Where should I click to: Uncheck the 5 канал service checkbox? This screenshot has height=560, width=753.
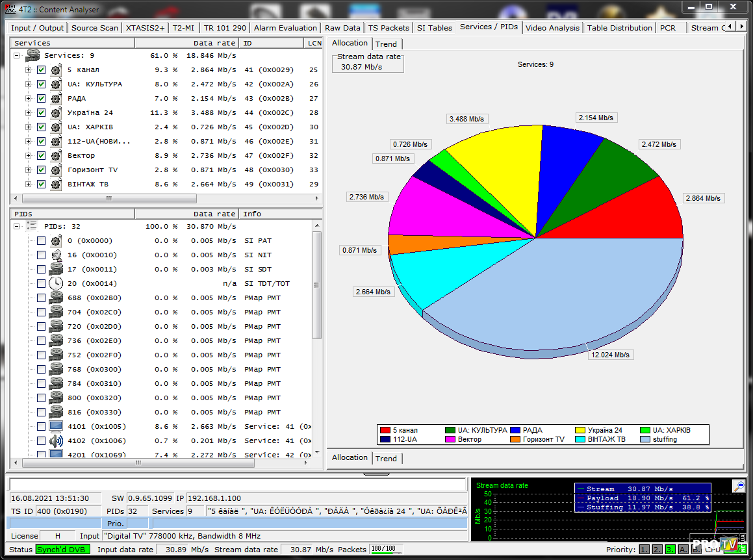[42, 70]
